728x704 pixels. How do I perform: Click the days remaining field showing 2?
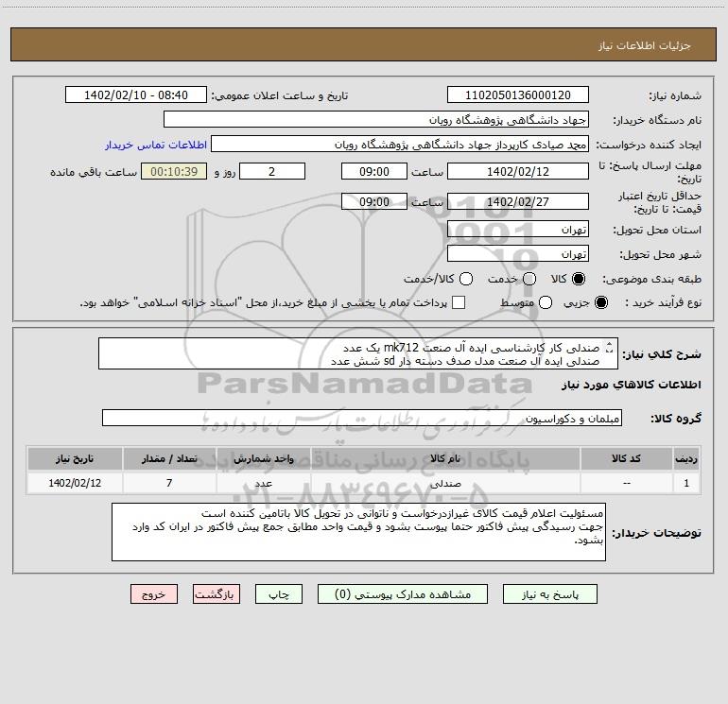(x=272, y=172)
